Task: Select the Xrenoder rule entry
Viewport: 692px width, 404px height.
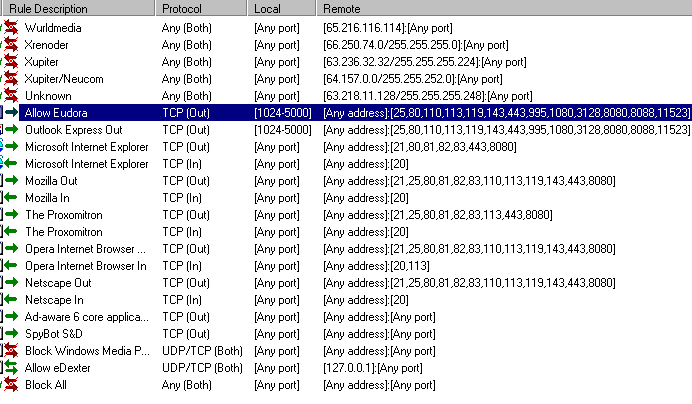Action: coord(346,45)
